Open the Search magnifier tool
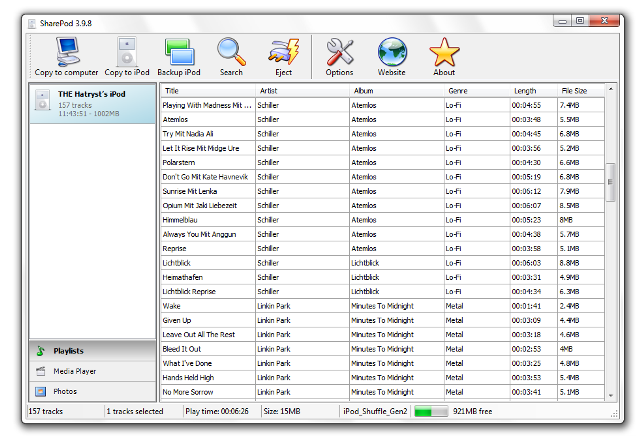 click(231, 57)
